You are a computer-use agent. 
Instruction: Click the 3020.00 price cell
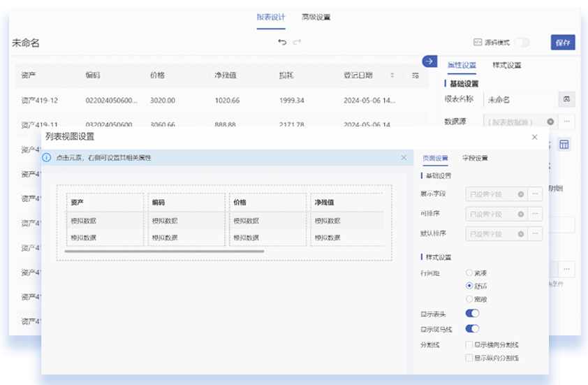[x=163, y=101]
